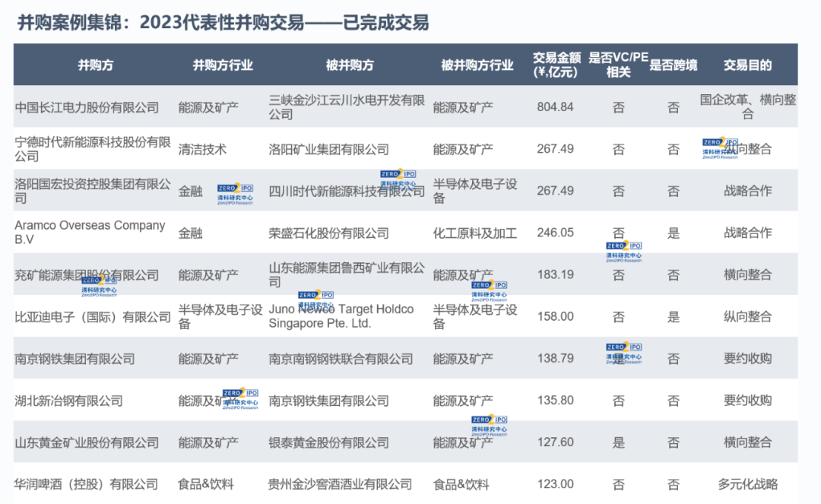Select the 被并购方行业 column header
This screenshot has height=504, width=821.
tap(477, 65)
